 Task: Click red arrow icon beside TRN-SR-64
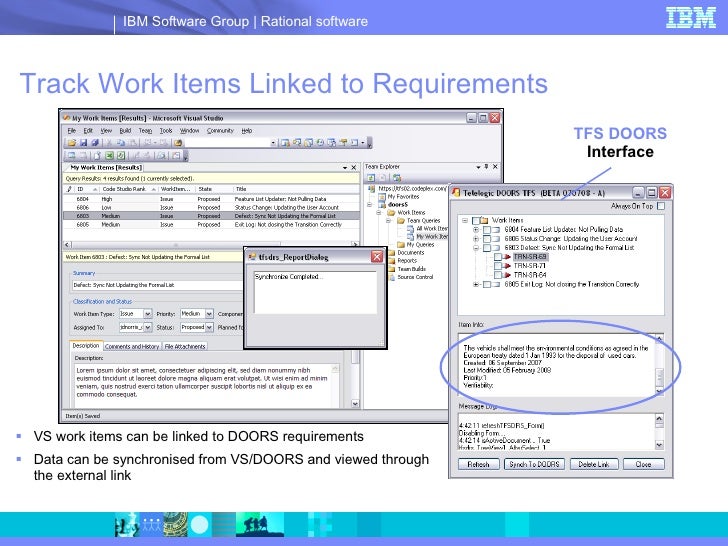(x=507, y=275)
